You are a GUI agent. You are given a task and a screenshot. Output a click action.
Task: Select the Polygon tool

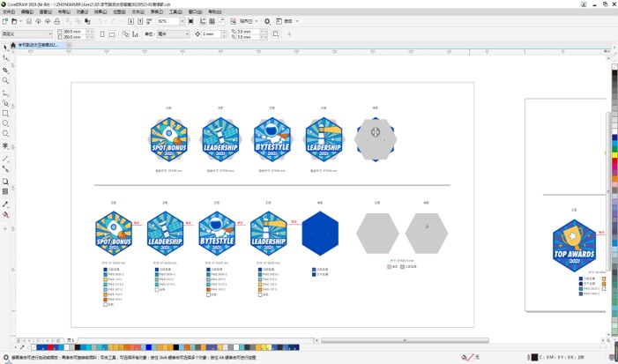coord(5,134)
